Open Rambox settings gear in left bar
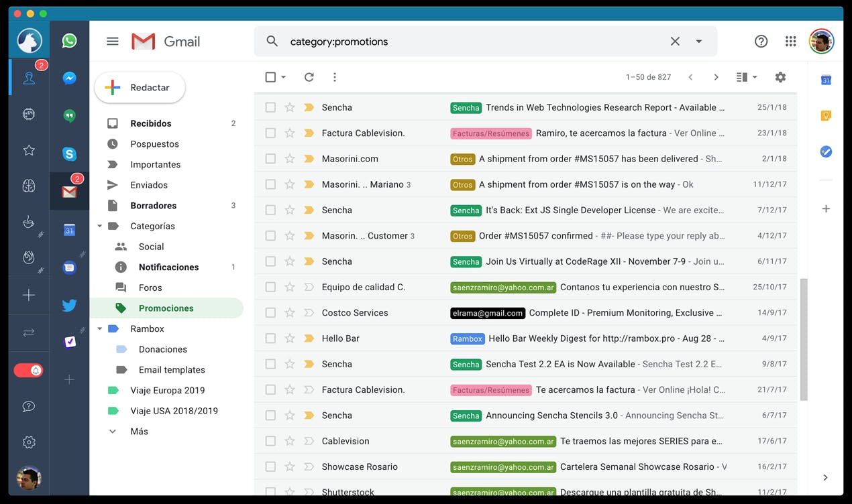Viewport: 852px width, 504px height. (29, 442)
